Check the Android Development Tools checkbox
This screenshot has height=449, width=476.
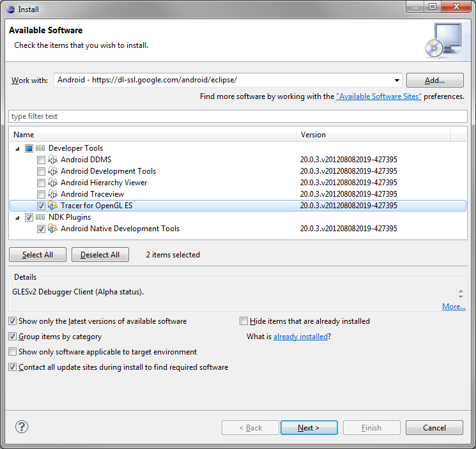click(41, 171)
